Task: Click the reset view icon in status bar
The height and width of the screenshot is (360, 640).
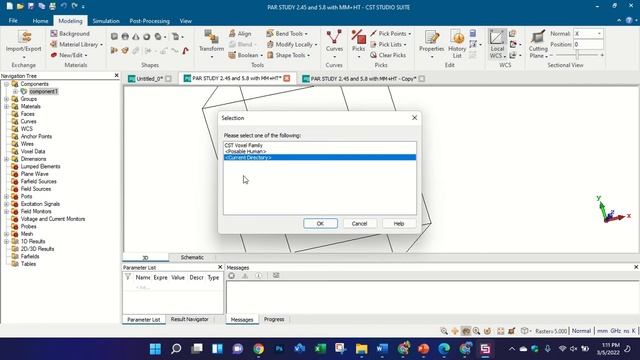Action: (x=500, y=331)
